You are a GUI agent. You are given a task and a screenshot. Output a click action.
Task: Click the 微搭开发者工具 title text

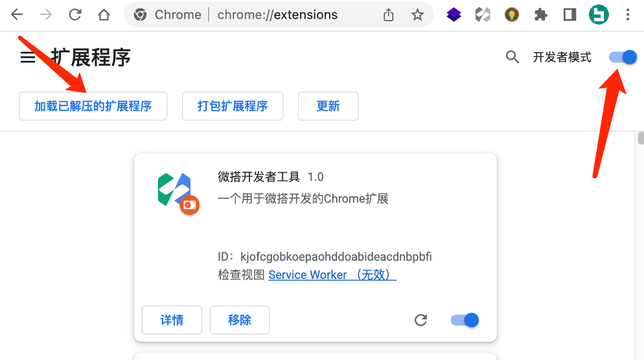pyautogui.click(x=259, y=177)
